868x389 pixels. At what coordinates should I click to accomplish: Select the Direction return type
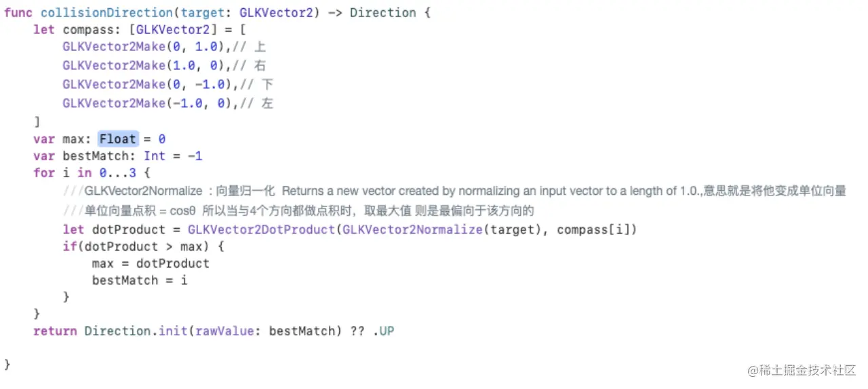pyautogui.click(x=382, y=13)
